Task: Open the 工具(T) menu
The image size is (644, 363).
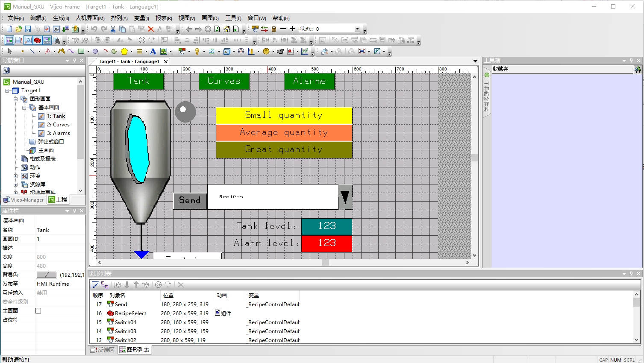Action: (x=233, y=18)
